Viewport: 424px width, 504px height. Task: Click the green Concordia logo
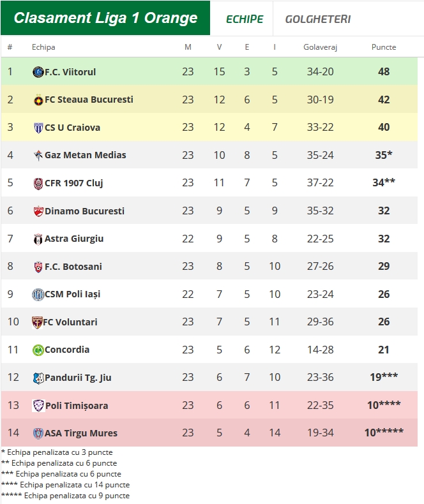38,350
